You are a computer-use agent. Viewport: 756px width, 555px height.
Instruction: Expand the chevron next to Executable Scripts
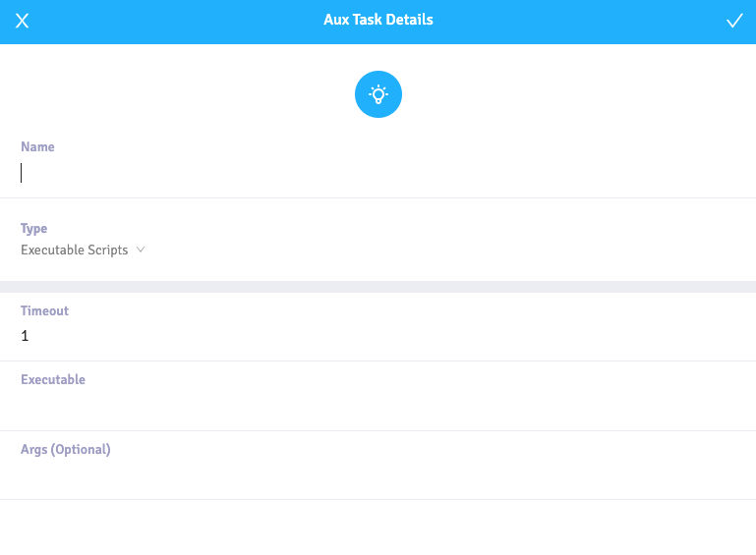coord(141,250)
